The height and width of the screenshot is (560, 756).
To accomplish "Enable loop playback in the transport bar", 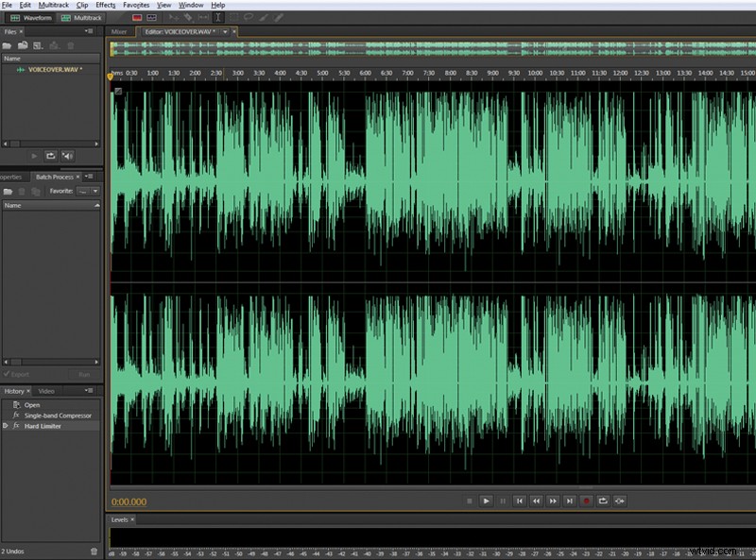I will click(604, 501).
